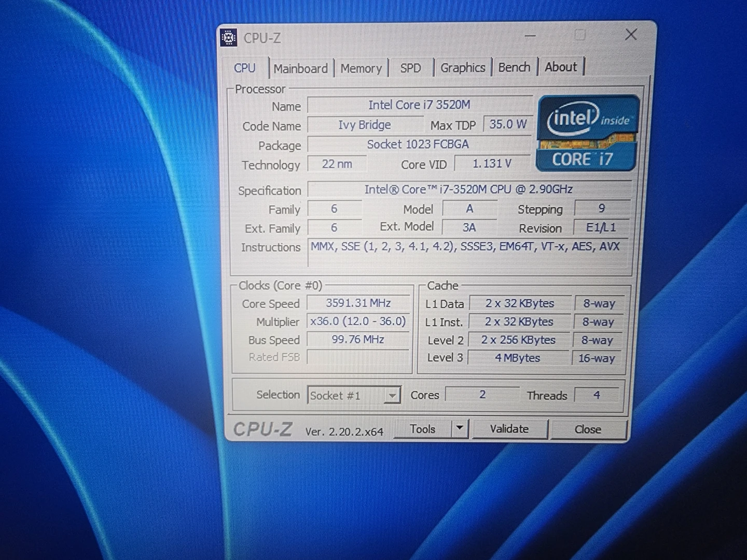
Task: Minimize the CPU-Z window
Action: [530, 36]
